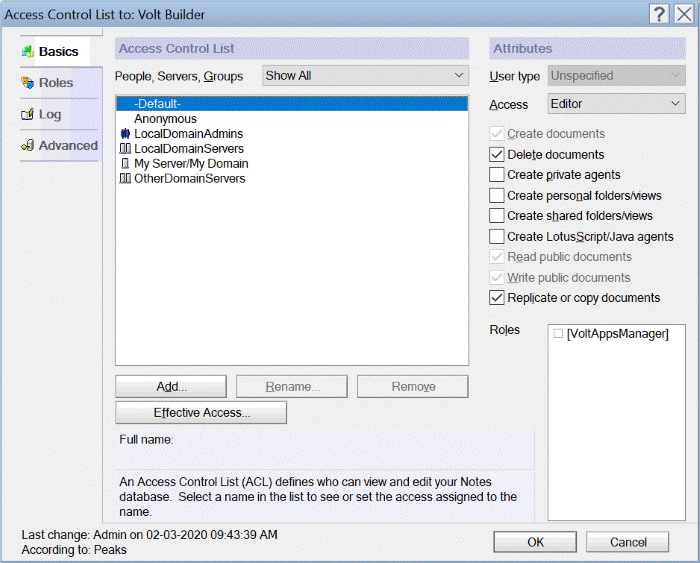Click the Roles masks icon
The image size is (700, 563).
click(28, 83)
